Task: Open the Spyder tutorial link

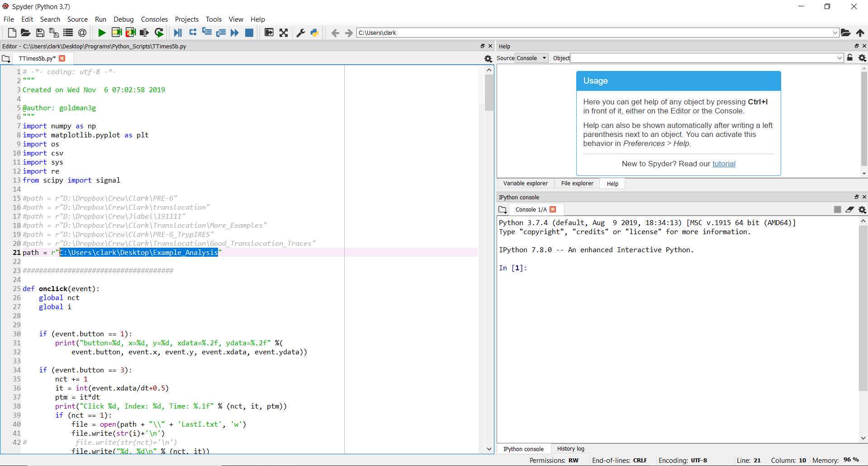Action: point(724,164)
